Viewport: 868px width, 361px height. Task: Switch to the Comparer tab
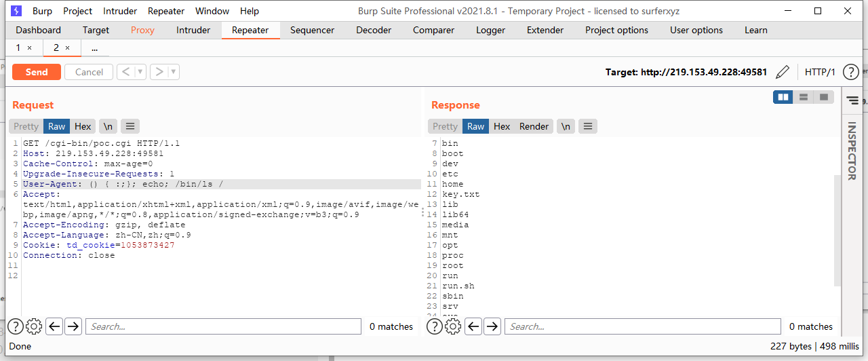433,30
